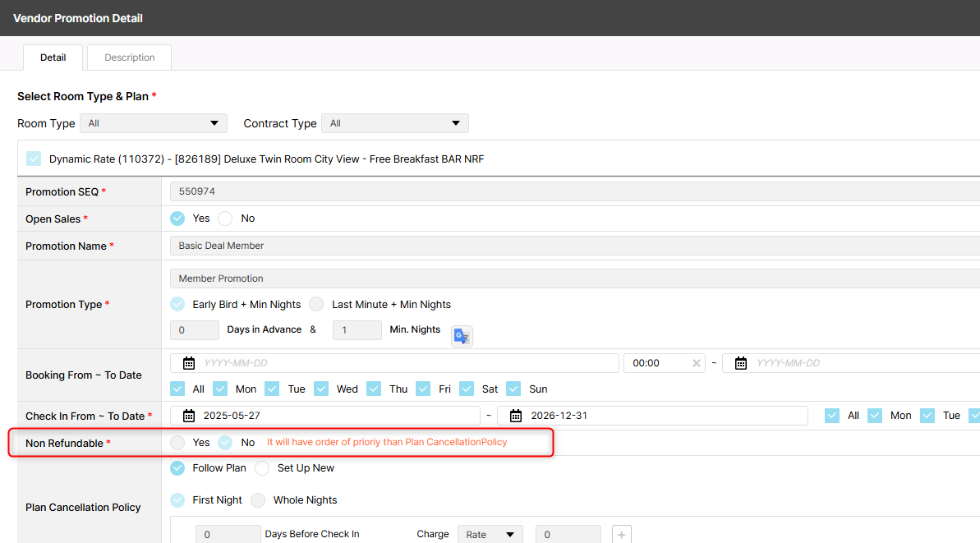980x543 pixels.
Task: Select Open Sales No option
Action: (225, 219)
